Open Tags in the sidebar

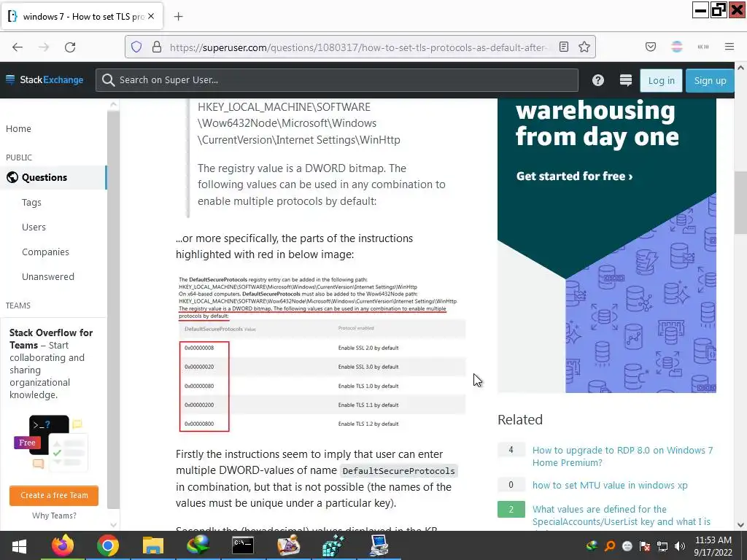31,203
